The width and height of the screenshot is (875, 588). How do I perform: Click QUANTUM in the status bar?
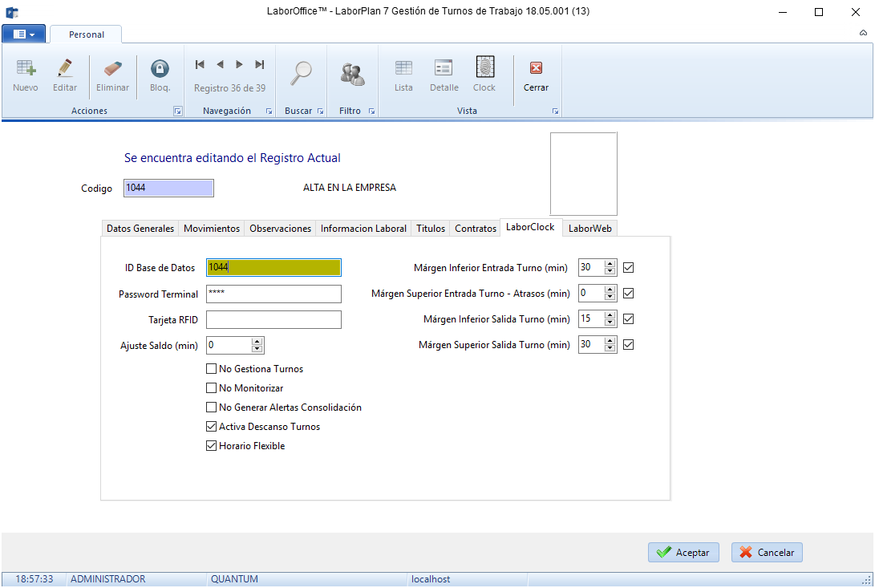[234, 579]
